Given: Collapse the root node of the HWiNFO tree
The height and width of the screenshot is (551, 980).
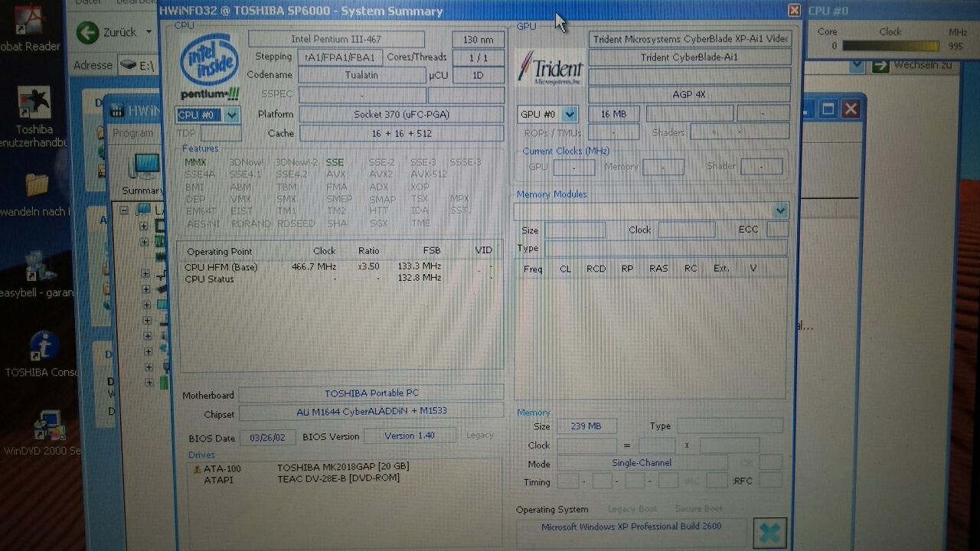Looking at the screenshot, I should point(125,210).
